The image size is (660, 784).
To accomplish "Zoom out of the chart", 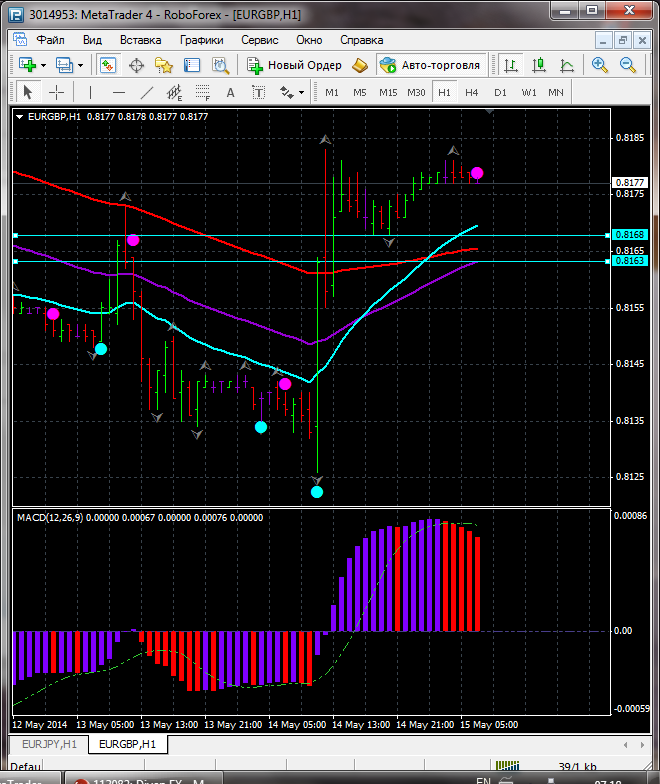I will click(x=628, y=65).
